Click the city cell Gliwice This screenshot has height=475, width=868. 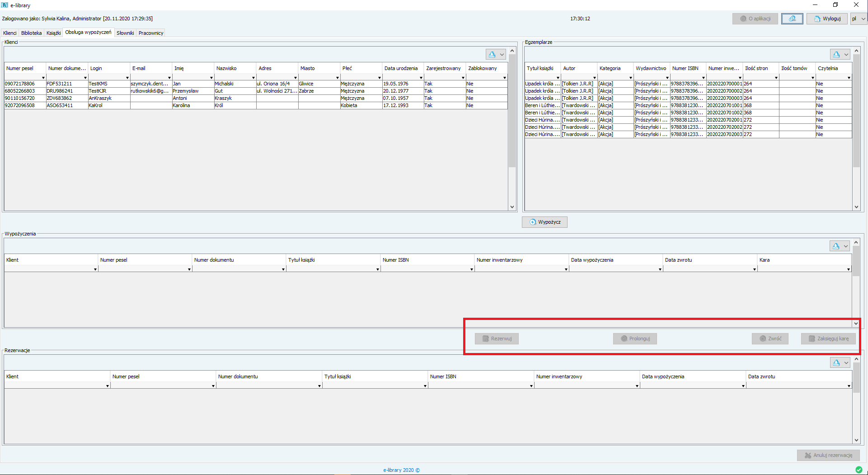pos(319,84)
